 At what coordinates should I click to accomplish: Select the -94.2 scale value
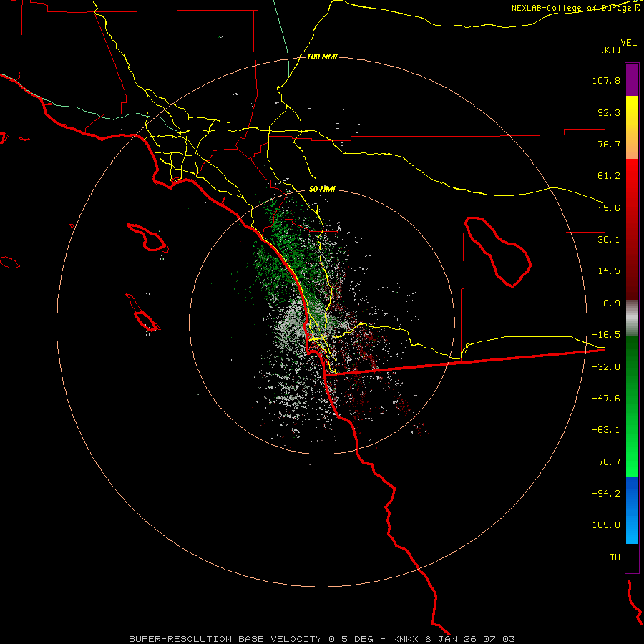point(606,494)
